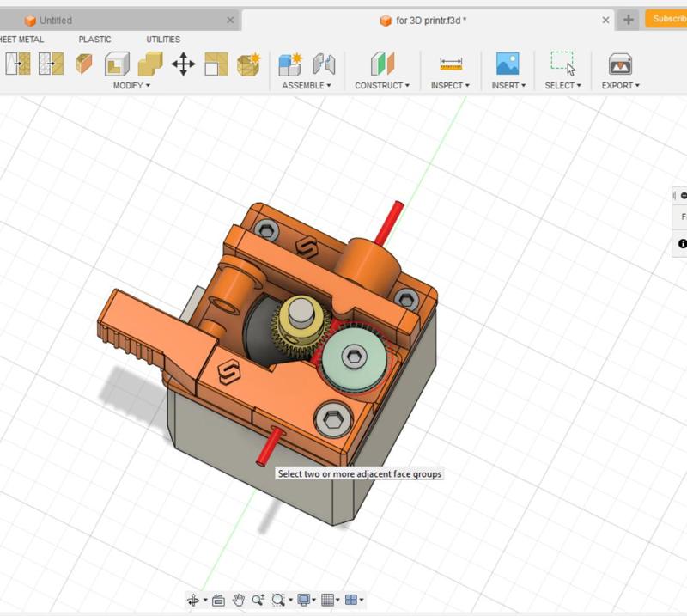
Task: Click the Export 3D print icon
Action: pyautogui.click(x=620, y=64)
